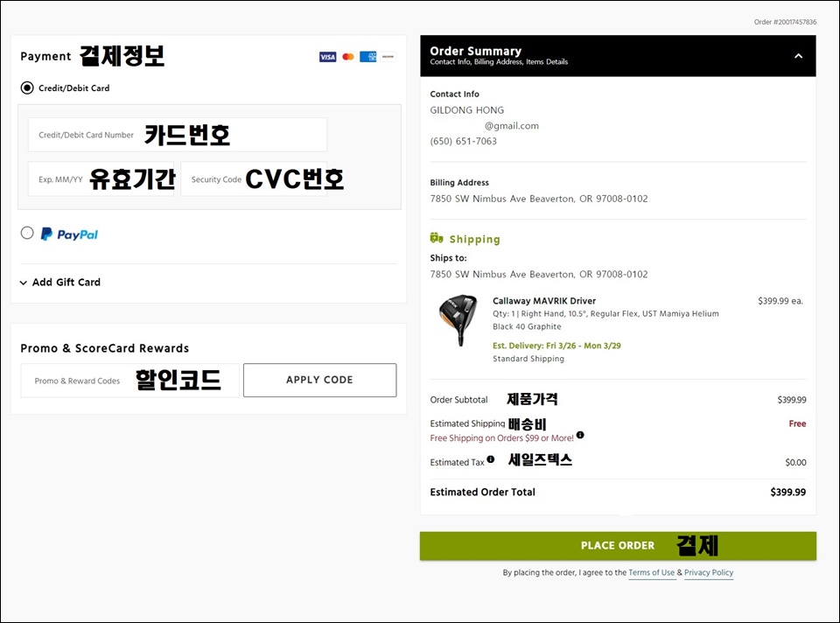This screenshot has height=623, width=840.
Task: Click the Credit/Debit Card Number field
Action: 178,135
